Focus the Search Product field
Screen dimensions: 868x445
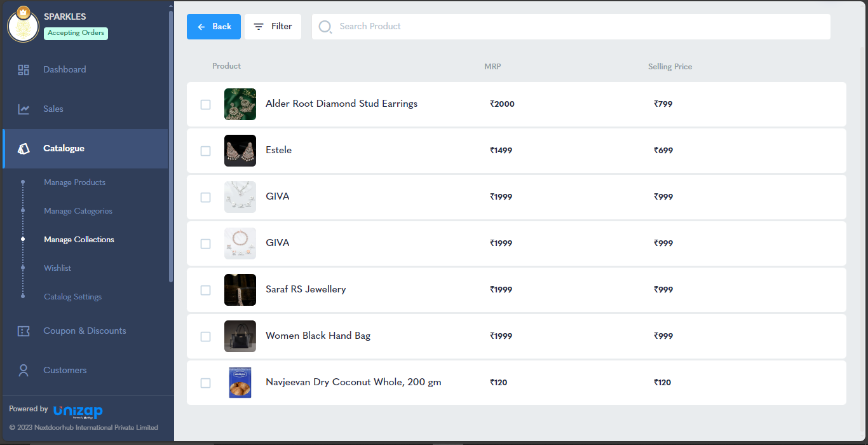click(x=571, y=27)
